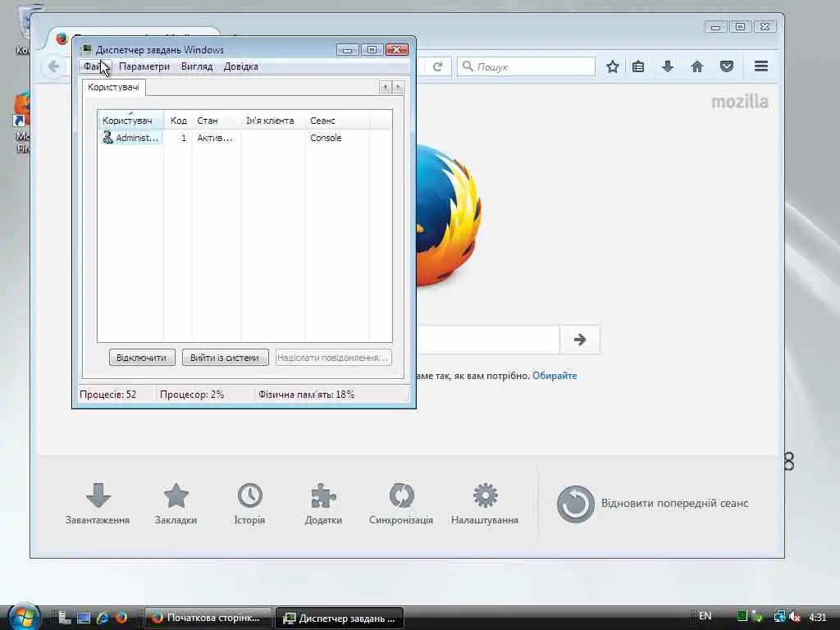This screenshot has width=840, height=630.
Task: Open the Firefox bookmarks list icon
Action: click(x=638, y=66)
